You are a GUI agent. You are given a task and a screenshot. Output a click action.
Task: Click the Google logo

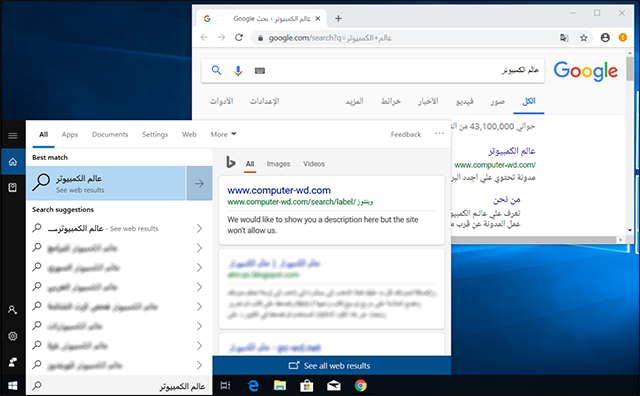click(x=585, y=71)
